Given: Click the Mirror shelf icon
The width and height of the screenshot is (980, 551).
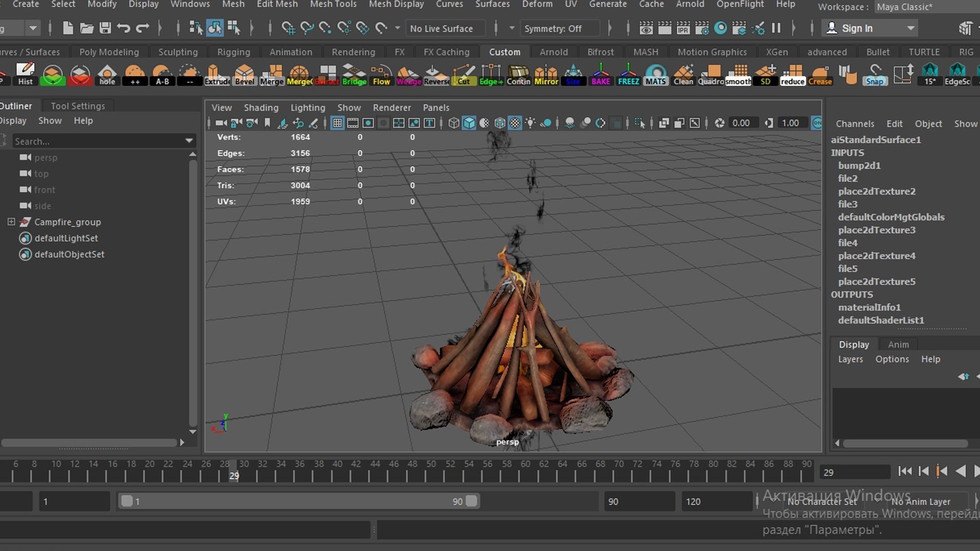Looking at the screenshot, I should (546, 74).
